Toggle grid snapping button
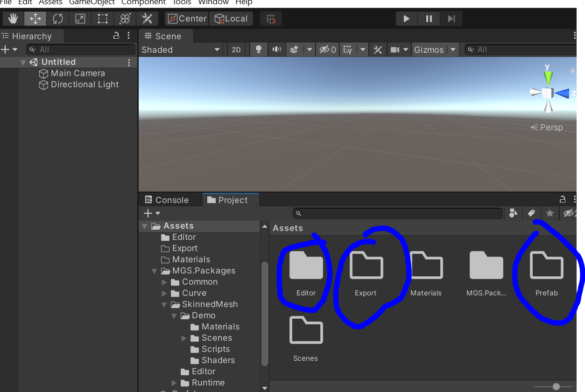This screenshot has height=392, width=585. coord(271,19)
